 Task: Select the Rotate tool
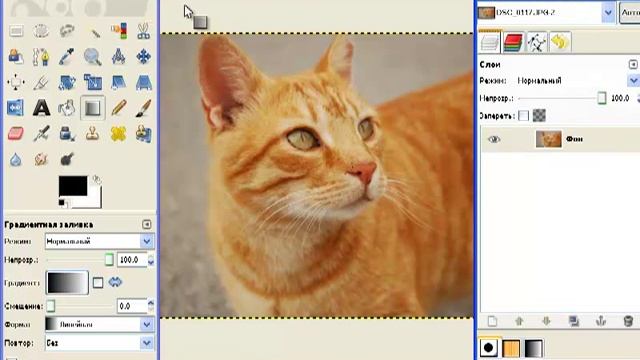click(x=67, y=82)
